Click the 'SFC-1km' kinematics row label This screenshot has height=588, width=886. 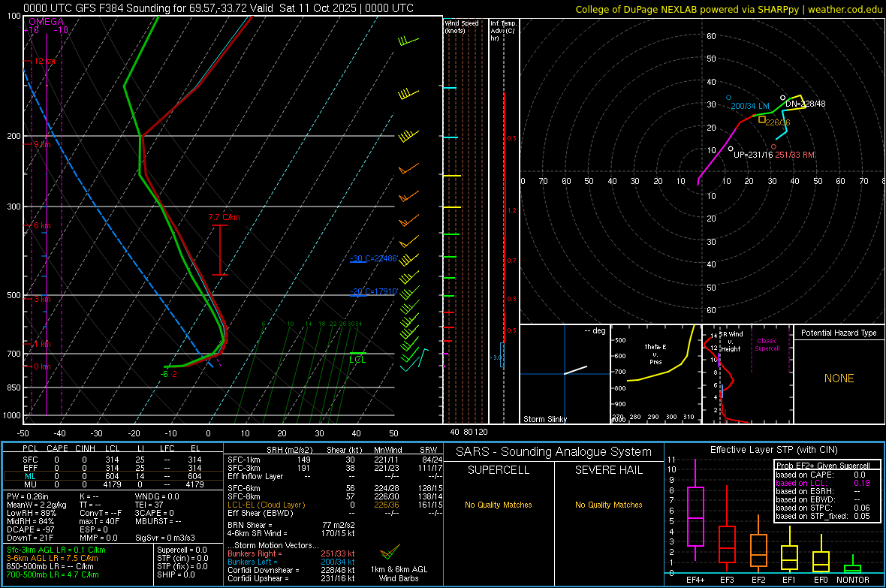pyautogui.click(x=244, y=460)
